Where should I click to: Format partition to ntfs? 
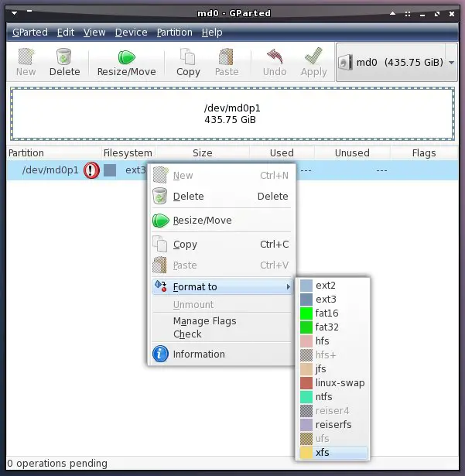[333, 397]
